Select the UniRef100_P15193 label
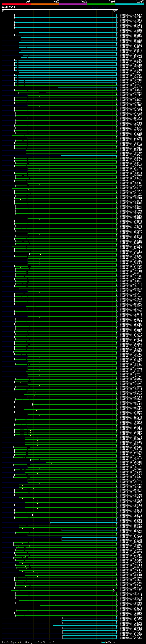Viewport: 146px width, 644px height. 131,605
